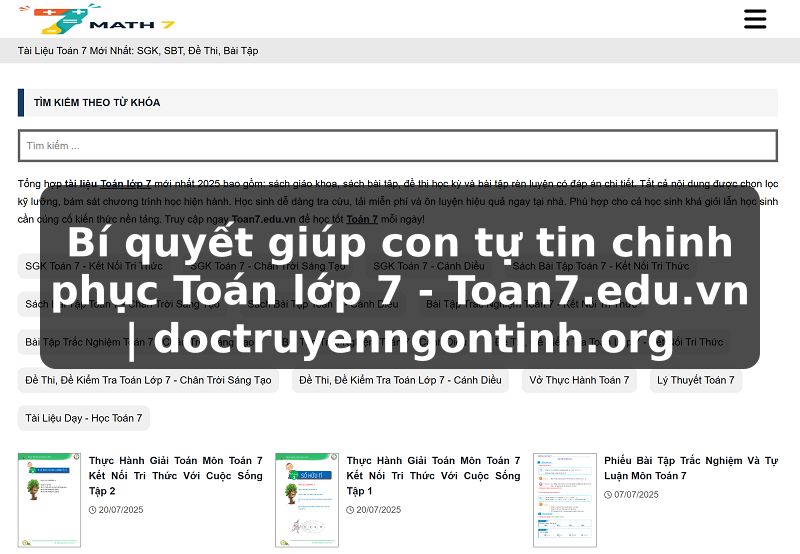
Task: Open SGK Toán 7 - Chân Trời Sáng Tạo tag
Action: pyautogui.click(x=268, y=266)
